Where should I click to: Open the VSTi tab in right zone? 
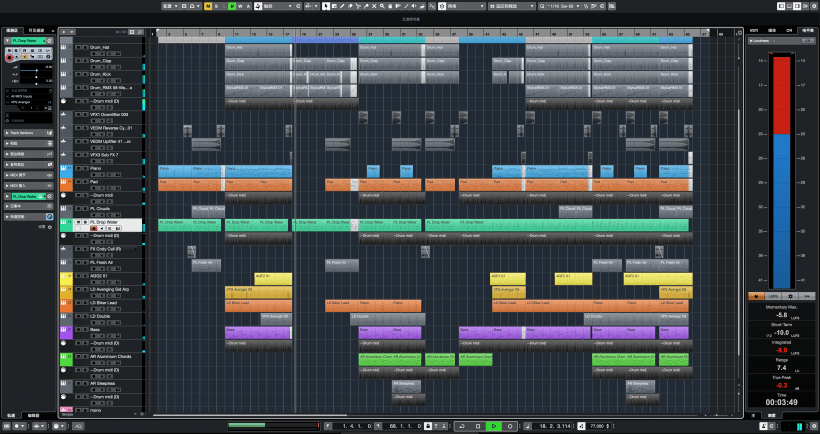pos(754,30)
